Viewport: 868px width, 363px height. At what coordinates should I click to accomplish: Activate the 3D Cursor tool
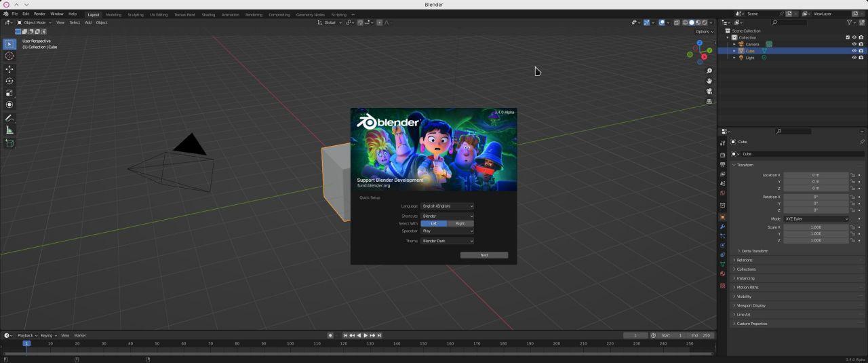(9, 56)
